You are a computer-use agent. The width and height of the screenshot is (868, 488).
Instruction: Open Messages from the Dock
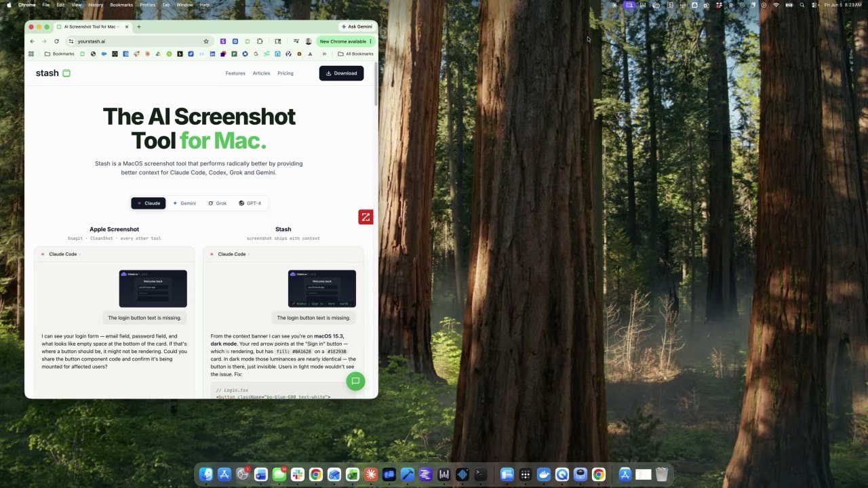point(279,474)
